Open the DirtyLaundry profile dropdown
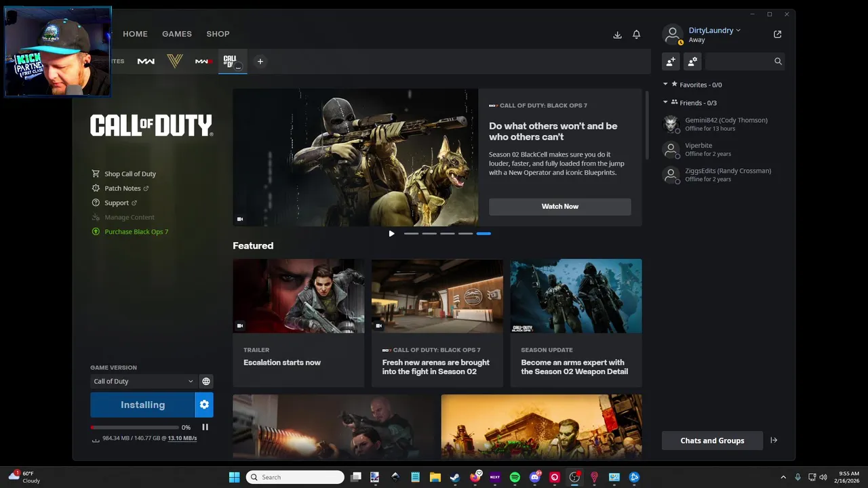Image resolution: width=868 pixels, height=488 pixels. (x=714, y=30)
